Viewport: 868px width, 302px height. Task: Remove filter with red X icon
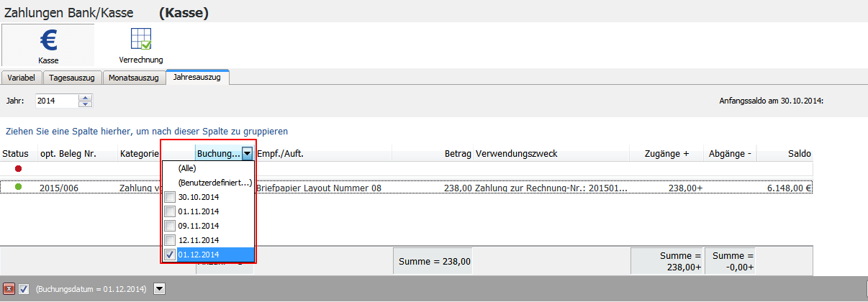[10, 288]
